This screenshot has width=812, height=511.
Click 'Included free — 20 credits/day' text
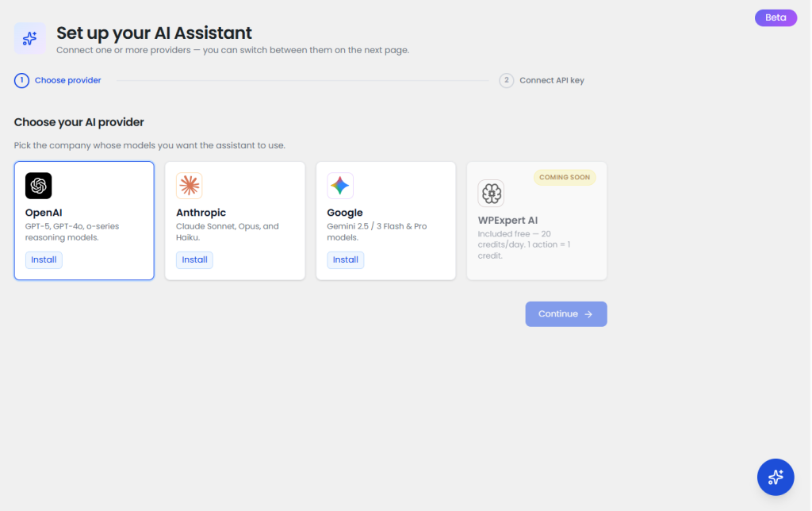click(x=524, y=244)
